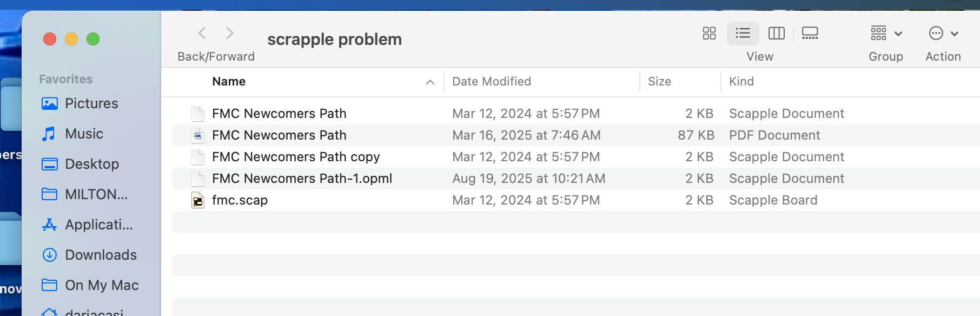Select the fmc.scap file icon
The image size is (980, 316).
[198, 201]
